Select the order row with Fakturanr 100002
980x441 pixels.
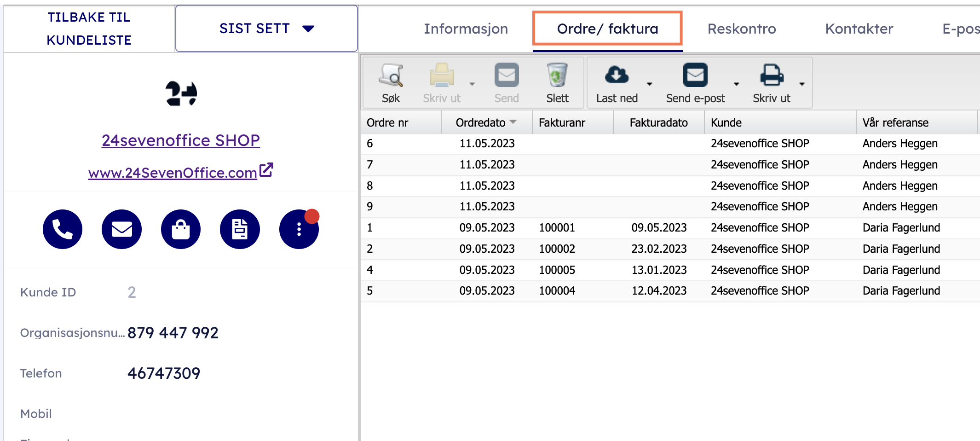(557, 249)
